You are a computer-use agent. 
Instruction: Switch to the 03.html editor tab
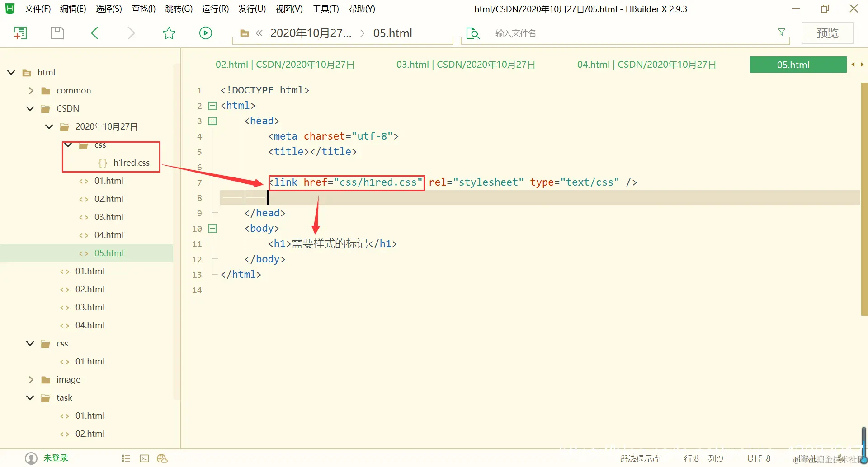tap(466, 65)
